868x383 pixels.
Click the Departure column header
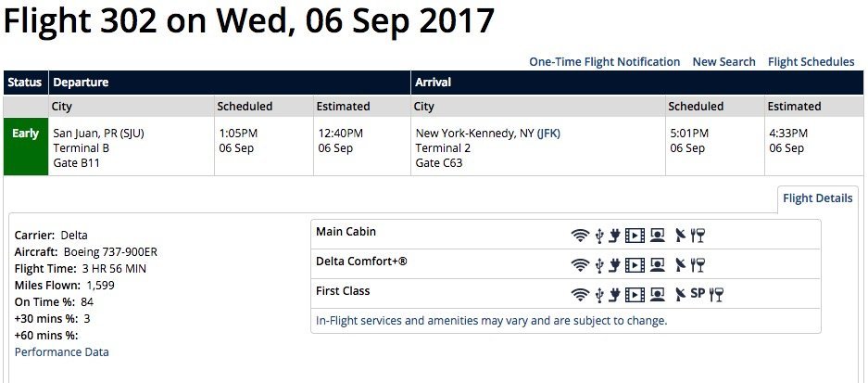coord(81,83)
